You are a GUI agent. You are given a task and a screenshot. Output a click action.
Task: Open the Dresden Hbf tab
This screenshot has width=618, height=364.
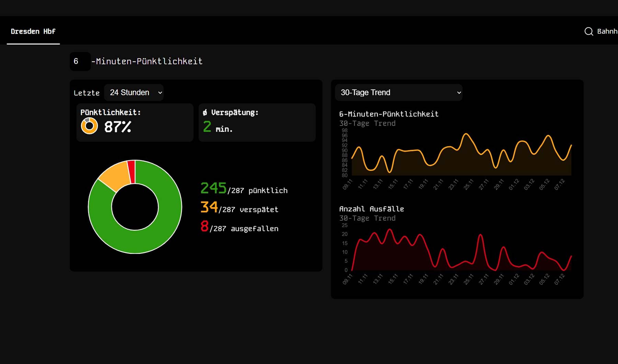(33, 32)
